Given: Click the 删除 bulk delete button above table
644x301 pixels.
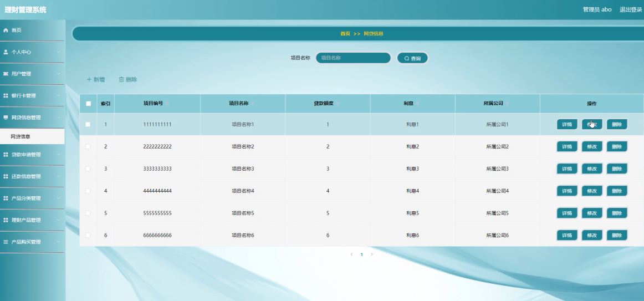Looking at the screenshot, I should 127,80.
